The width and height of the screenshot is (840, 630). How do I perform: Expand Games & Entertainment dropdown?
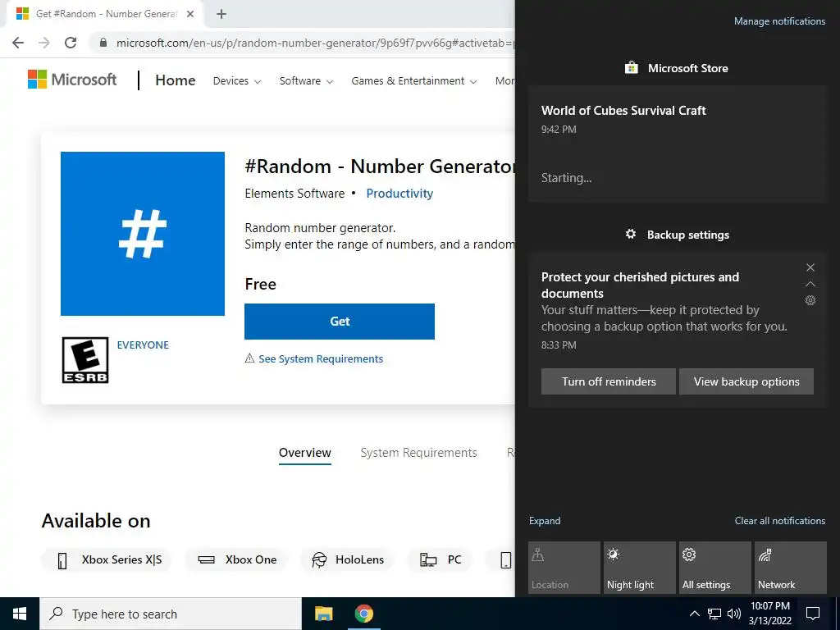coord(413,81)
